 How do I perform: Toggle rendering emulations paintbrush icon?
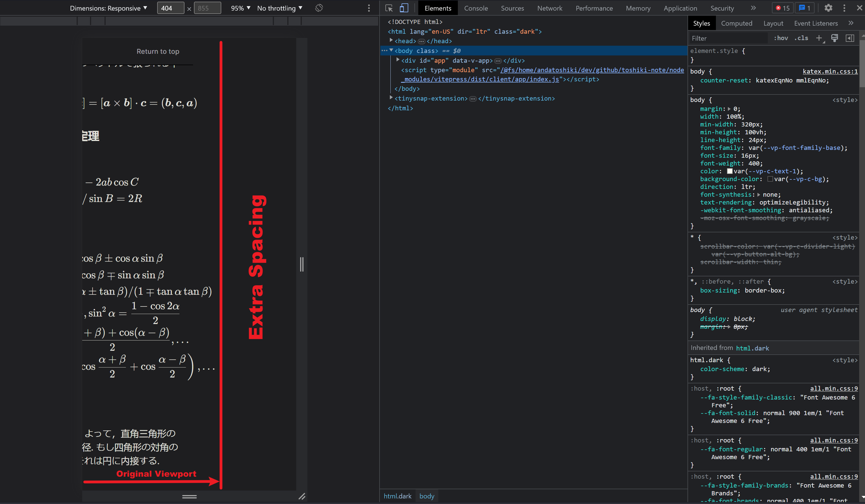pos(834,38)
